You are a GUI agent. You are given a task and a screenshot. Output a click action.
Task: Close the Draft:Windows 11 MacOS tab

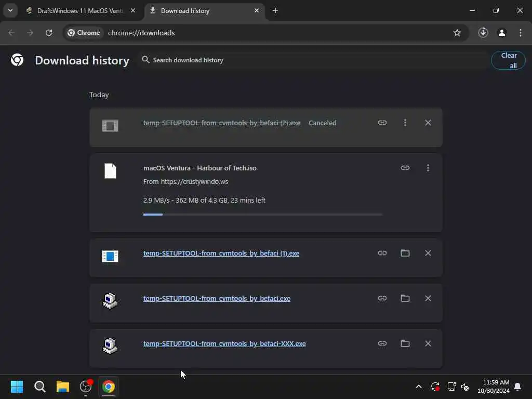point(133,11)
